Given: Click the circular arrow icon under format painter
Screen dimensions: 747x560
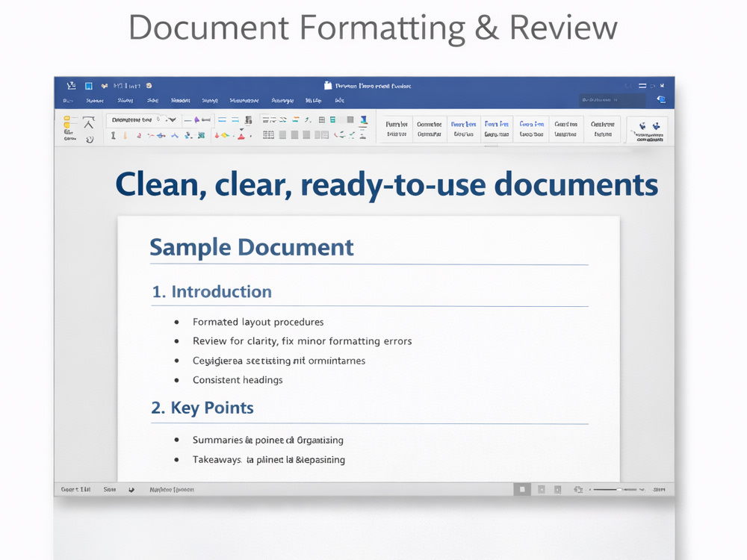Looking at the screenshot, I should pos(90,140).
